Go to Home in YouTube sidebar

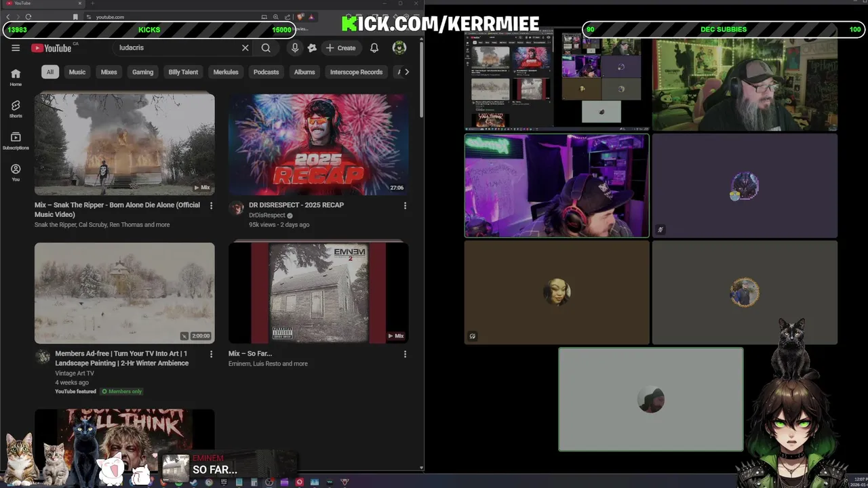[x=16, y=77]
